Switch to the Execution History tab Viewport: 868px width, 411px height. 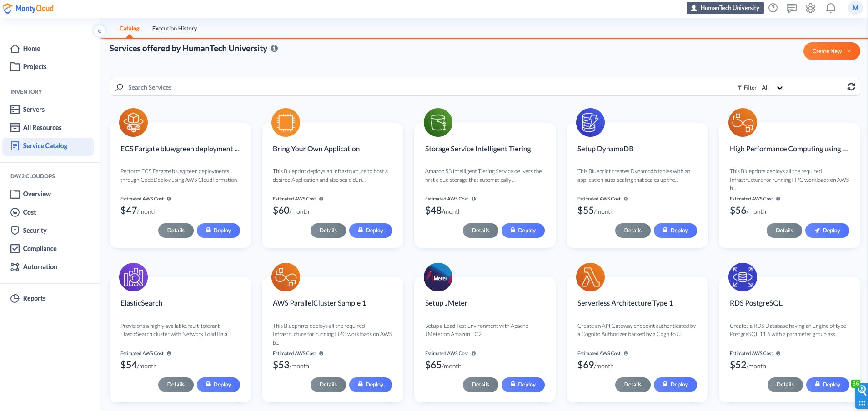point(174,28)
